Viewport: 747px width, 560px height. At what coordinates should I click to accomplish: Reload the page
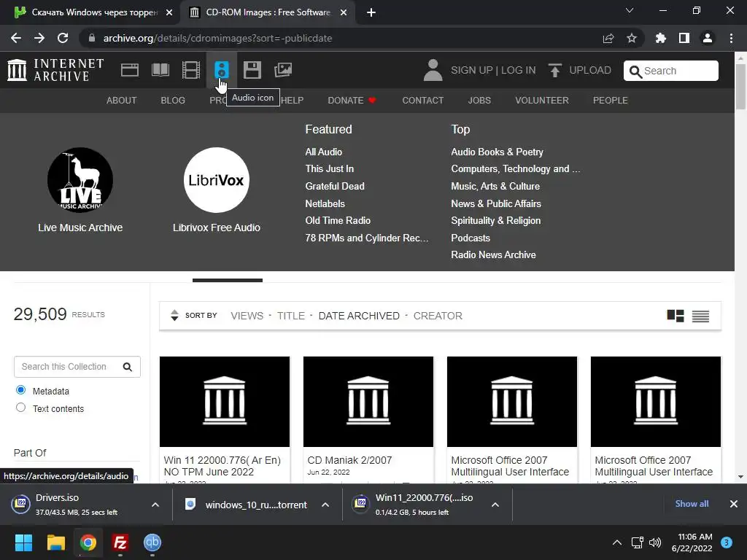coord(63,38)
